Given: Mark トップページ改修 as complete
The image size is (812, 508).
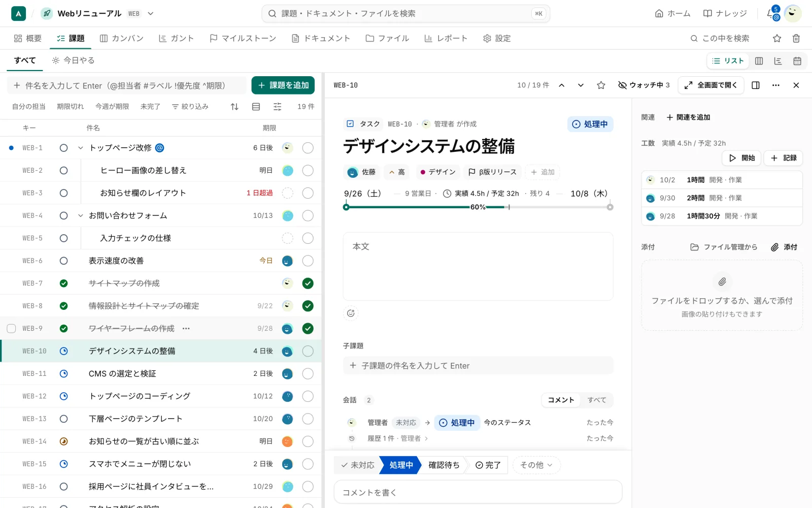Looking at the screenshot, I should tap(308, 148).
